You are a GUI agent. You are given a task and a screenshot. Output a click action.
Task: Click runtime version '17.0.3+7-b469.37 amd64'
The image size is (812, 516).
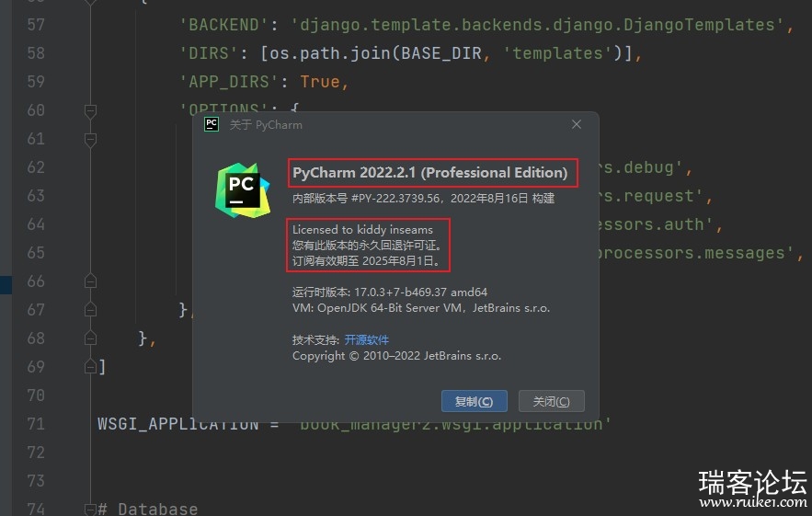pos(420,292)
